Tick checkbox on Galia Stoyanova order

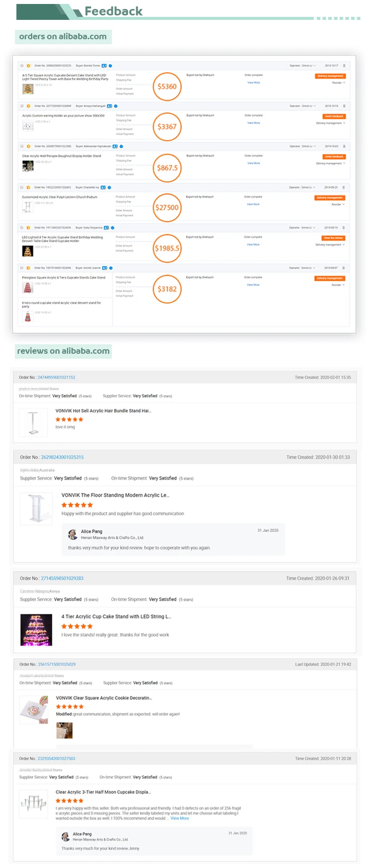pyautogui.click(x=22, y=228)
